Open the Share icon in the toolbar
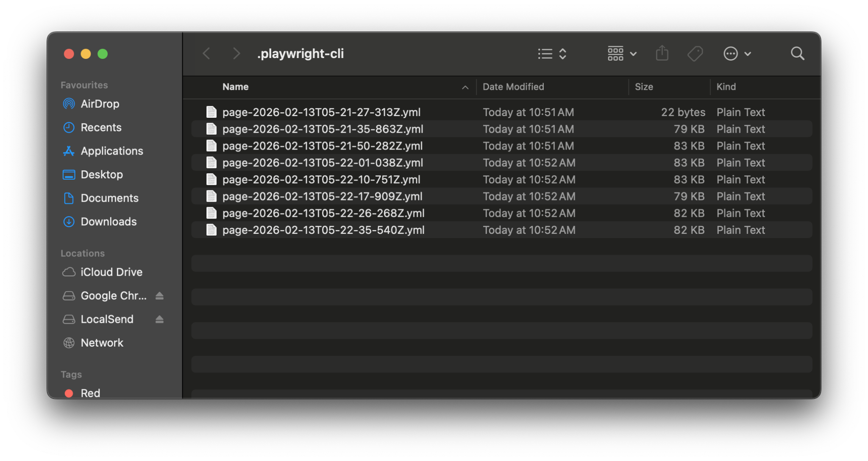This screenshot has height=461, width=868. (662, 53)
